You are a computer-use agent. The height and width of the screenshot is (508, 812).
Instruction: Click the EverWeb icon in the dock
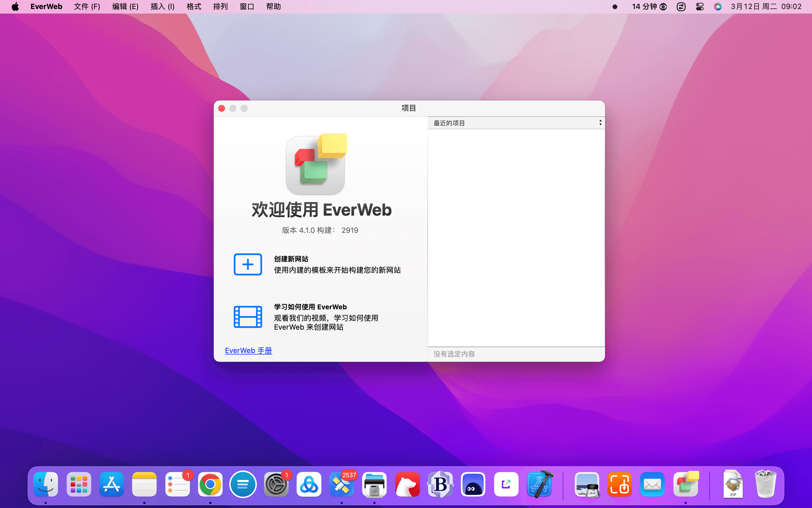coord(685,484)
